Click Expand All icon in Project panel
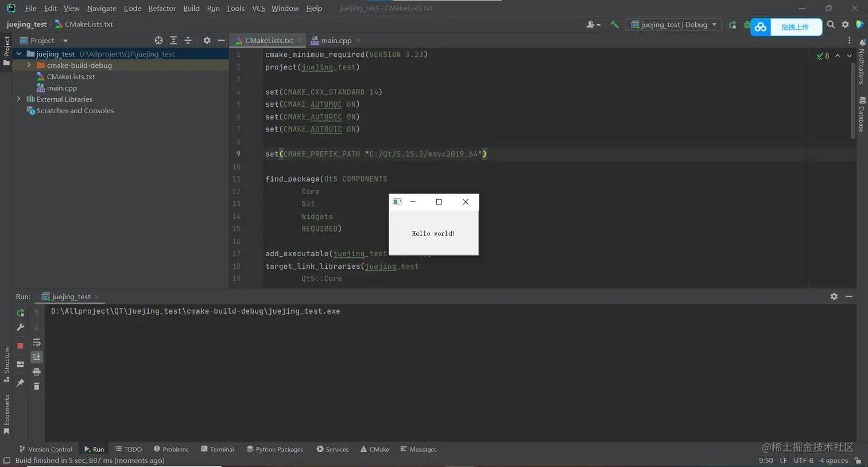This screenshot has width=868, height=467. (x=173, y=40)
